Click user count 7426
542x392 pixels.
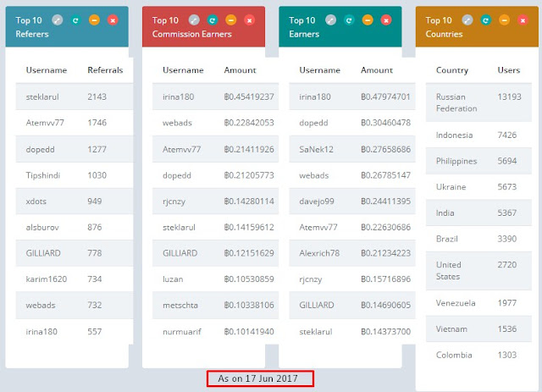(x=507, y=135)
